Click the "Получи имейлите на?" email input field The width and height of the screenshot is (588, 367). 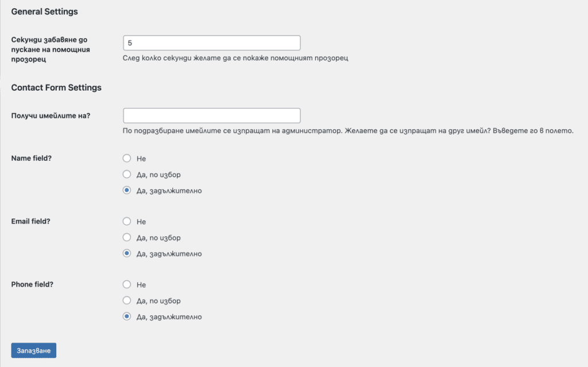pyautogui.click(x=211, y=115)
